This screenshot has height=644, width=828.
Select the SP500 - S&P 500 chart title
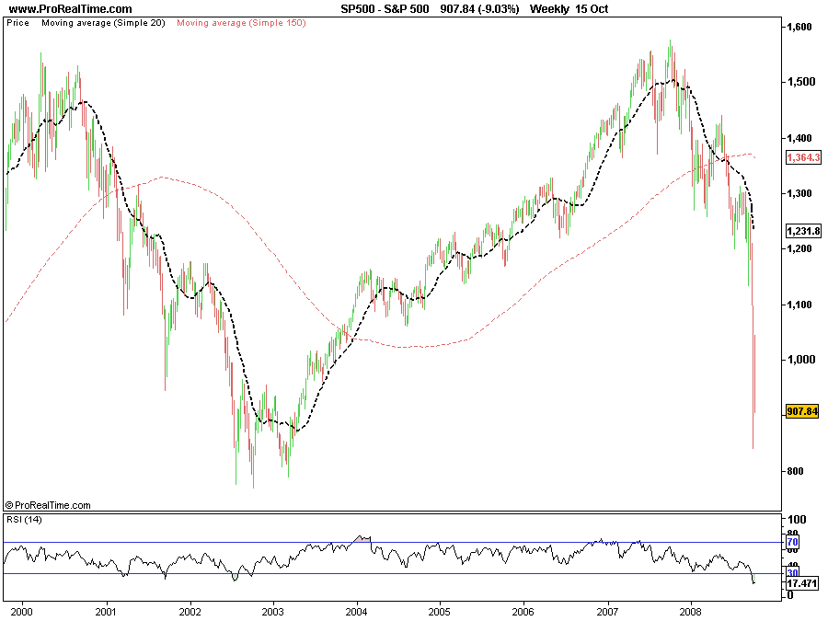point(385,9)
